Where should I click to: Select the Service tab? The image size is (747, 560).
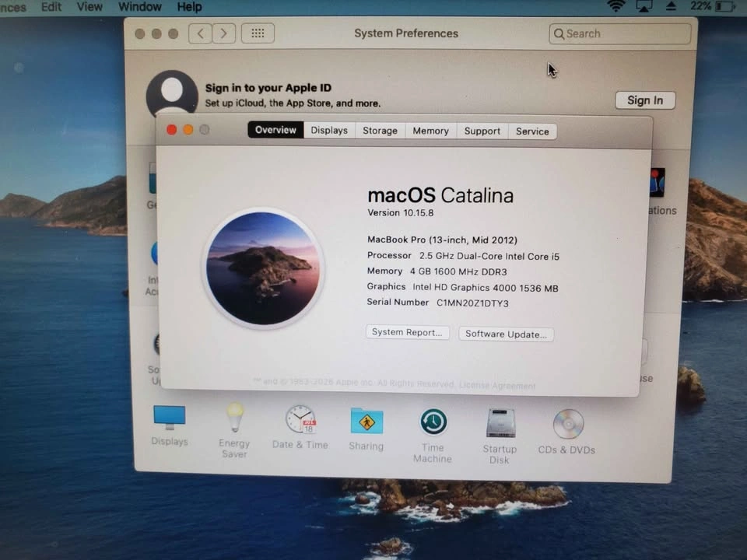coord(532,131)
